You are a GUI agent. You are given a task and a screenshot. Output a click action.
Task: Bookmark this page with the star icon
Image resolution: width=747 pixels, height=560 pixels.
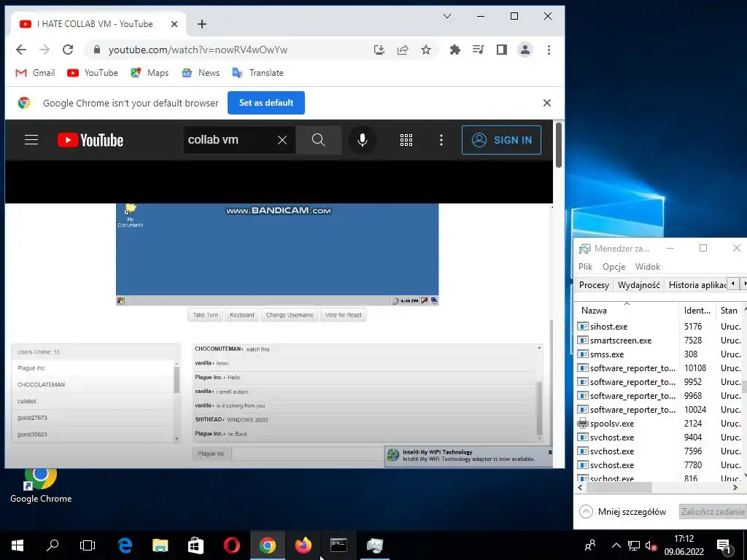click(426, 50)
